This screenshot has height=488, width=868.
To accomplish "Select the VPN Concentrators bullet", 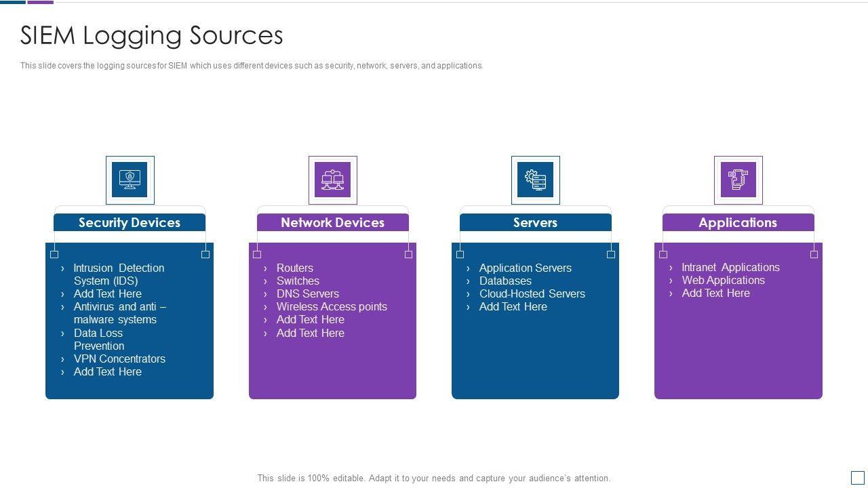I will 119,359.
